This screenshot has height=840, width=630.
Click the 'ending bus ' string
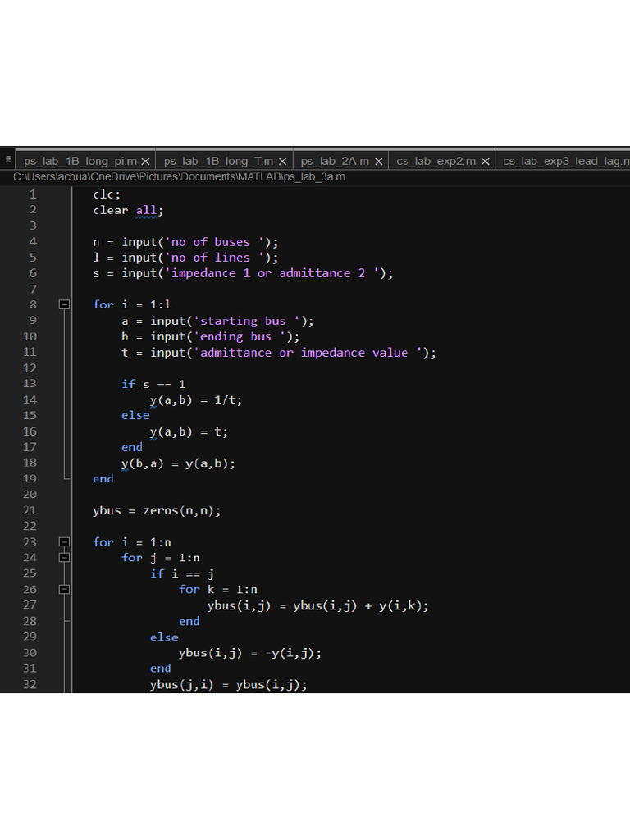pyautogui.click(x=240, y=336)
